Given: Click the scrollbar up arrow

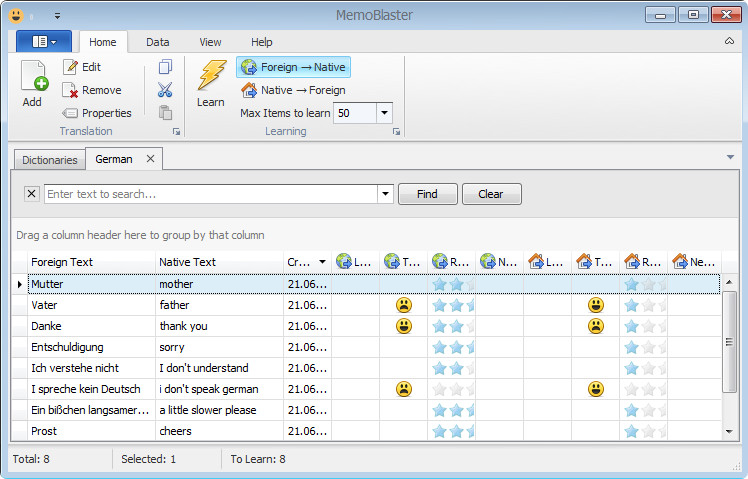Looking at the screenshot, I should 729,282.
